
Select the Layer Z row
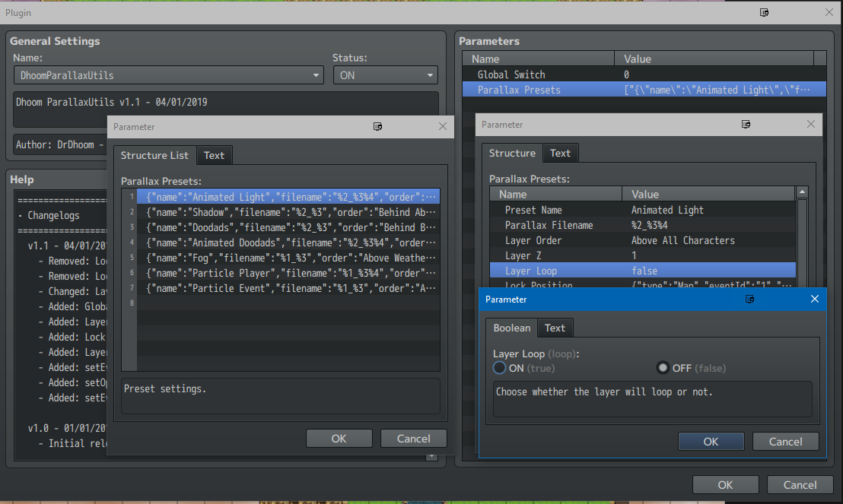[x=642, y=255]
